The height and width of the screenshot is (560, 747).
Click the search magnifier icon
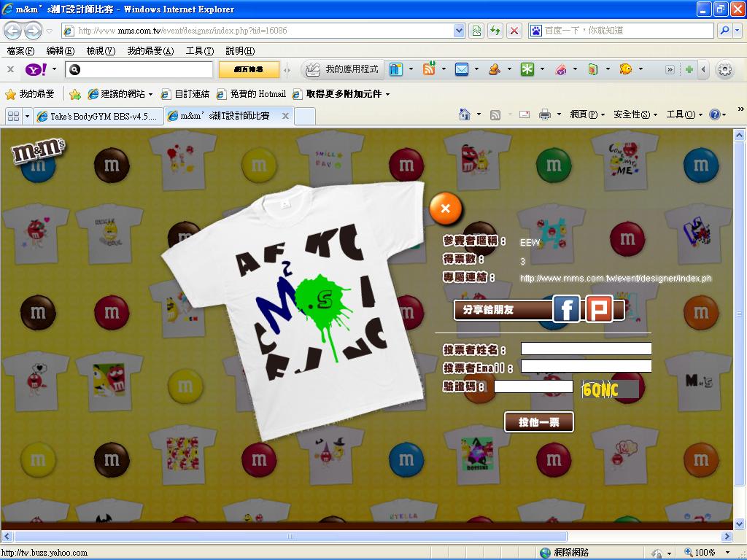point(724,31)
